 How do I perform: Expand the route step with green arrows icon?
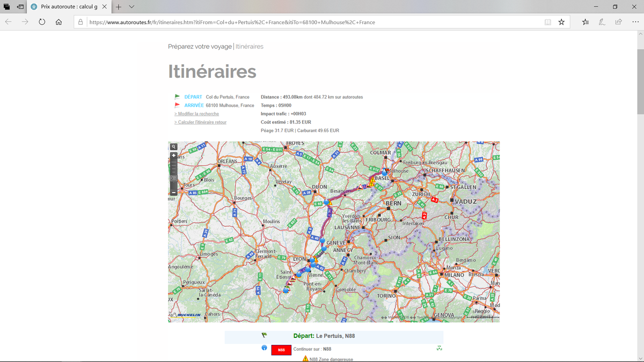439,348
